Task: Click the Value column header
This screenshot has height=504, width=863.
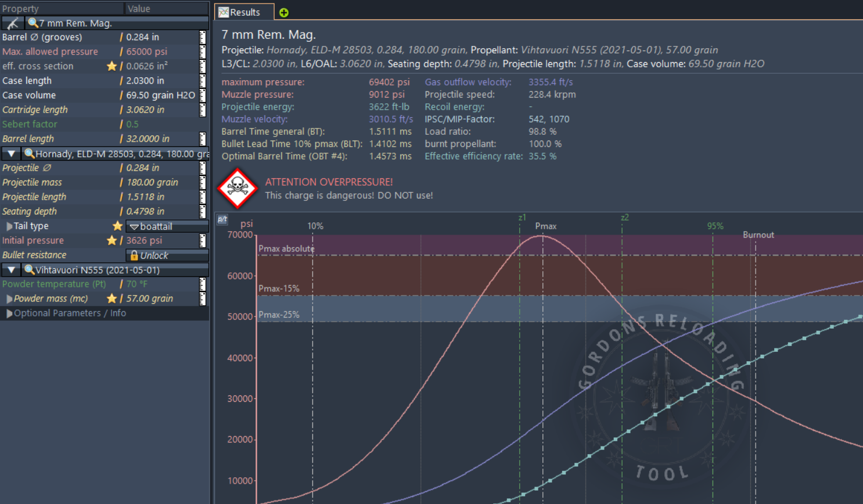Action: (x=167, y=9)
